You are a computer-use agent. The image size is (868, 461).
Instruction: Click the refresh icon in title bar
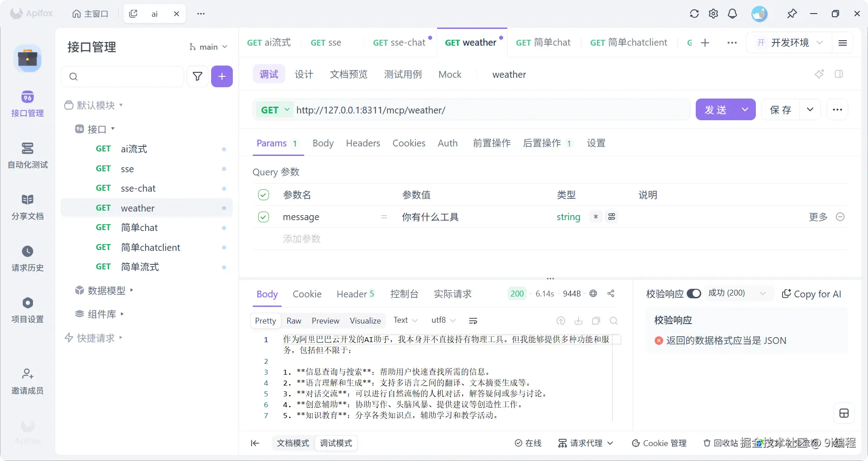[x=694, y=14]
